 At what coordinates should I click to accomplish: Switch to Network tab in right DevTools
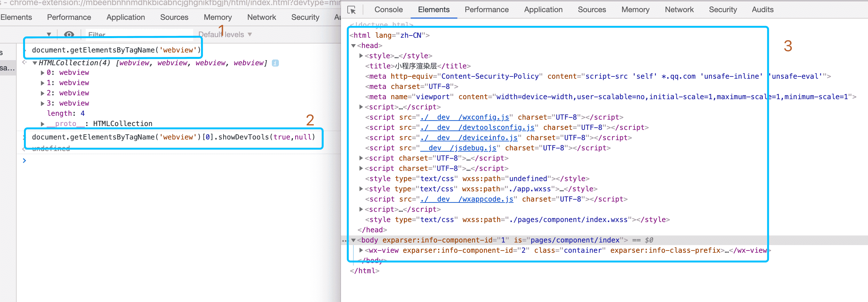point(679,10)
